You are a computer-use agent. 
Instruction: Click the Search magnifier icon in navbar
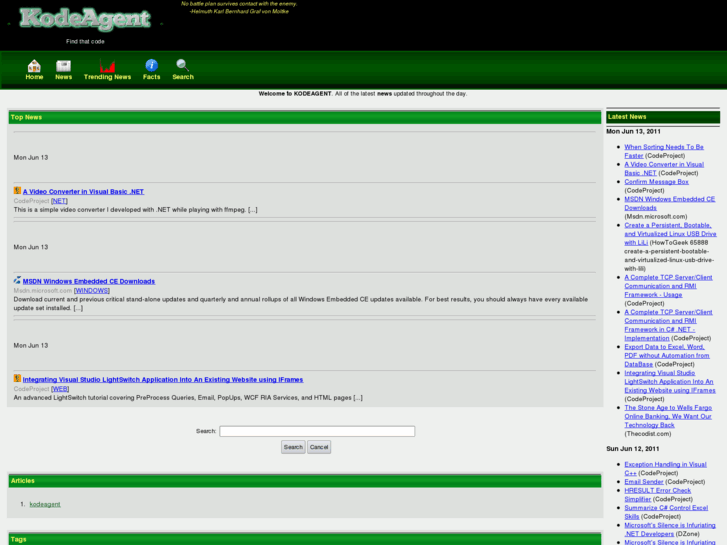(182, 65)
